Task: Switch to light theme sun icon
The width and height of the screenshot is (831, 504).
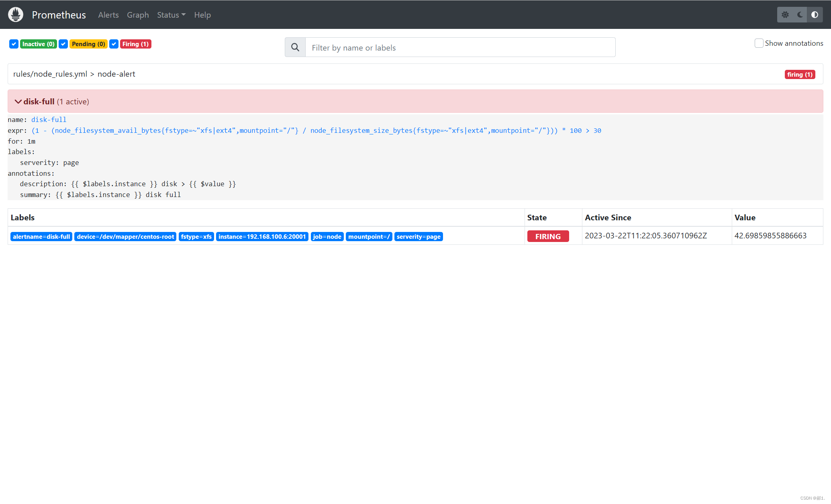Action: tap(785, 15)
